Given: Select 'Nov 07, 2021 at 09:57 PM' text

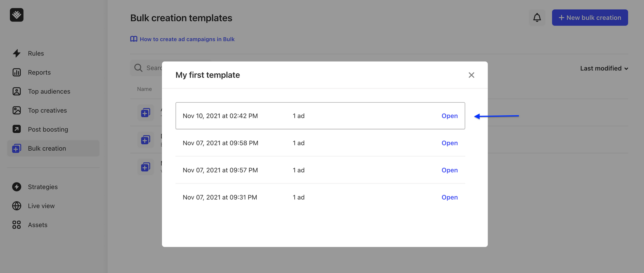Looking at the screenshot, I should (x=220, y=170).
